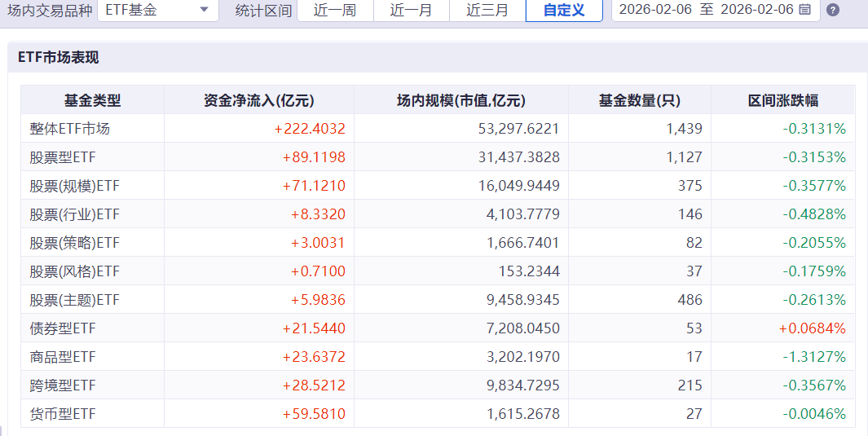The width and height of the screenshot is (868, 436).
Task: Click fund count 375
Action: click(690, 186)
